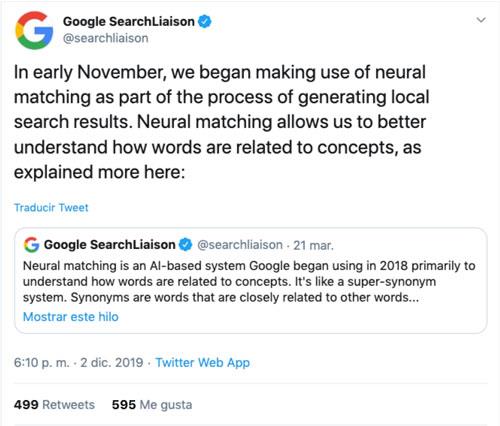Click the 'explained more here:' line of tweet

pyautogui.click(x=99, y=172)
